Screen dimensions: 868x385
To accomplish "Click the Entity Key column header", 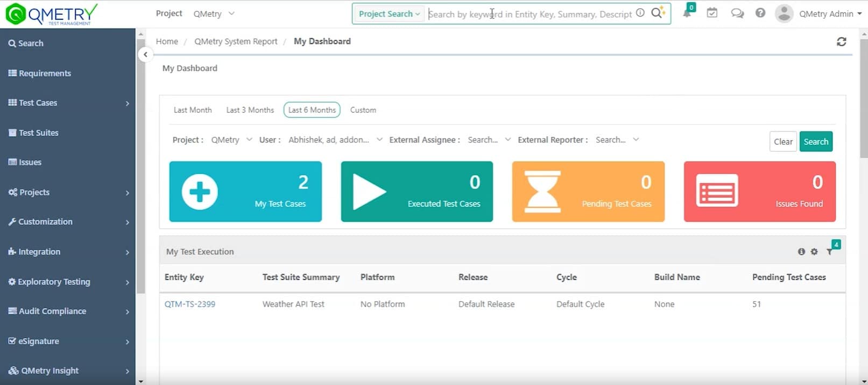I will tap(184, 277).
